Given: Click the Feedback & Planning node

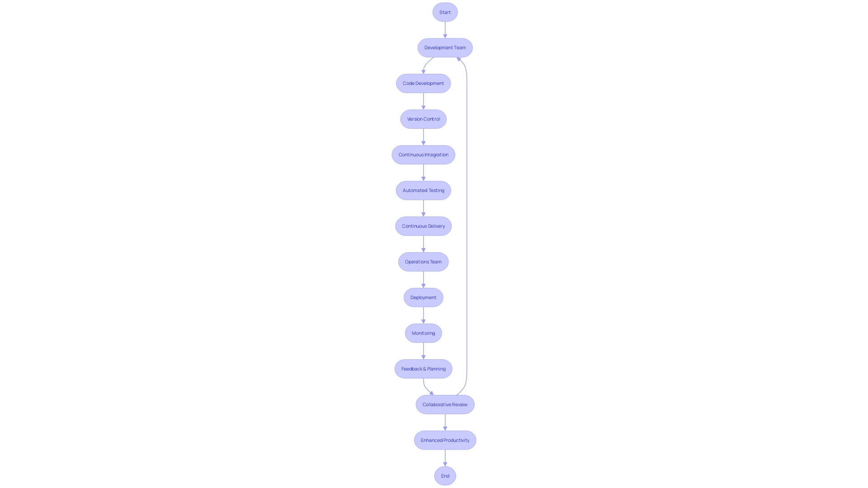Looking at the screenshot, I should pyautogui.click(x=423, y=368).
